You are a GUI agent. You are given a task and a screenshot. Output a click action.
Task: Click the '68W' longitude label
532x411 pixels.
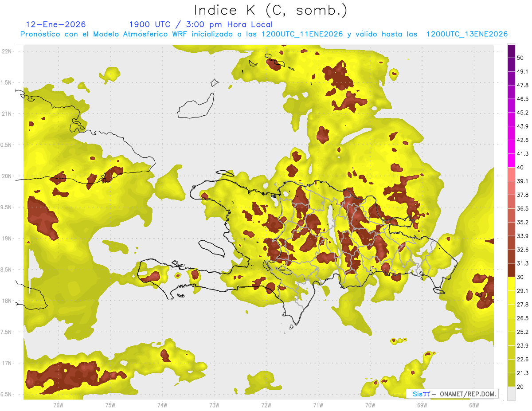tap(474, 405)
